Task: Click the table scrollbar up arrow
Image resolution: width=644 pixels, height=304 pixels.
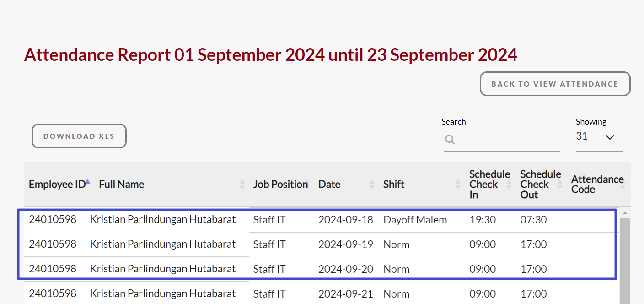Action: coord(625,213)
